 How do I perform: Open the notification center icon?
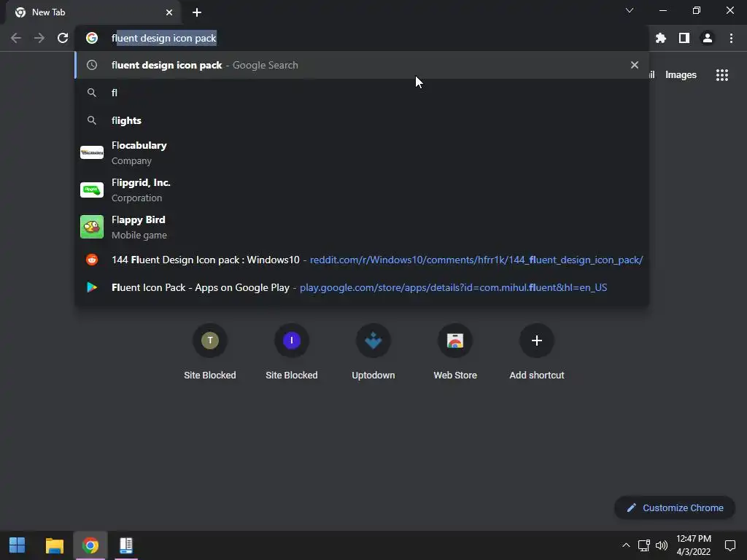(x=730, y=545)
